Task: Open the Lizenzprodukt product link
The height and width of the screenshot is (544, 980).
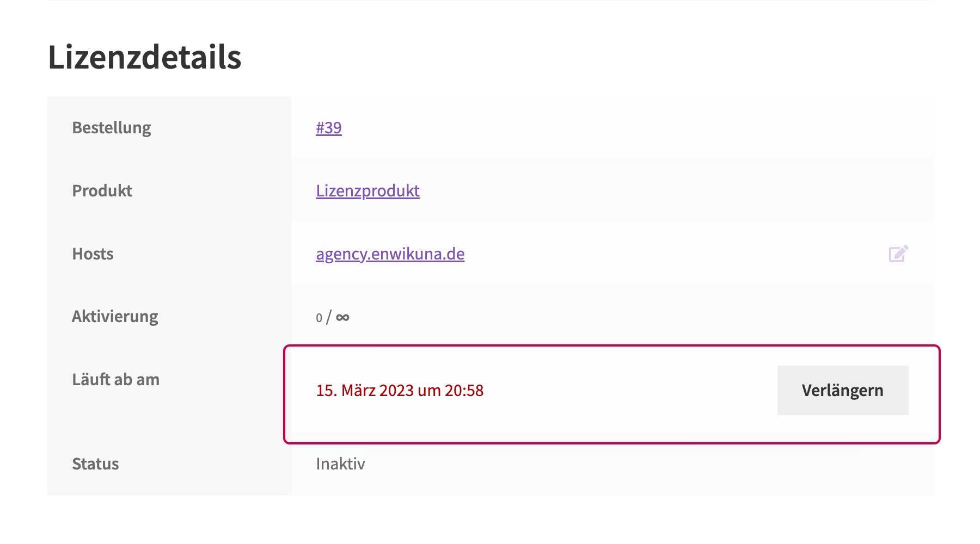Action: click(x=367, y=191)
